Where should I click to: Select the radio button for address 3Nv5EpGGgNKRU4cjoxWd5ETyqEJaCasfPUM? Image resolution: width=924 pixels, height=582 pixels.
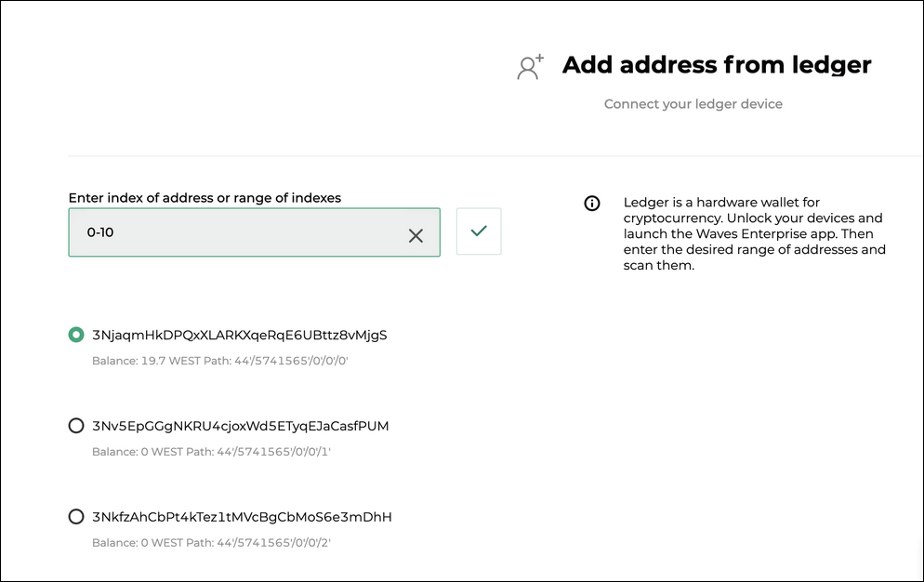75,425
